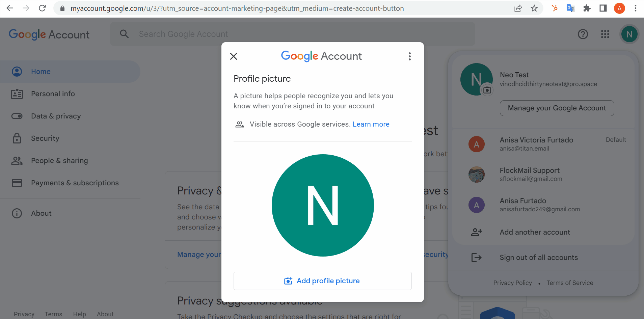Viewport: 644px width, 319px height.
Task: Click the camera icon on Neo Test avatar
Action: click(x=487, y=90)
